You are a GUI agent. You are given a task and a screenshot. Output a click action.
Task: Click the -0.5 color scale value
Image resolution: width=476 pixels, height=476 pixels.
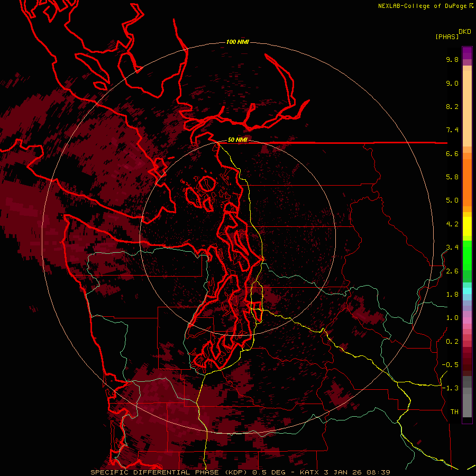pos(450,365)
